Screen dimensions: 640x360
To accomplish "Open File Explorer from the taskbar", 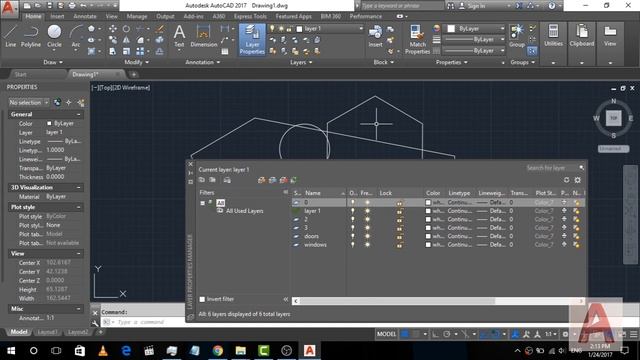I will point(240,351).
